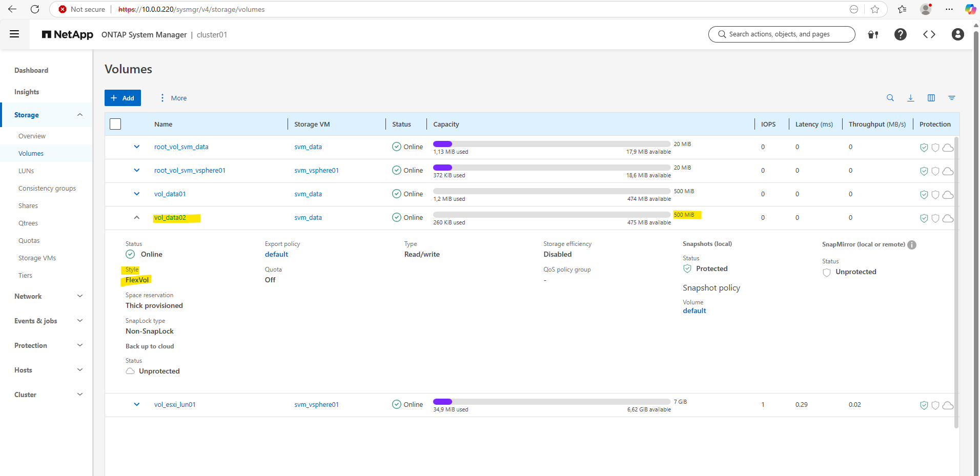
Task: Open the default snapshot policy link
Action: coord(694,311)
